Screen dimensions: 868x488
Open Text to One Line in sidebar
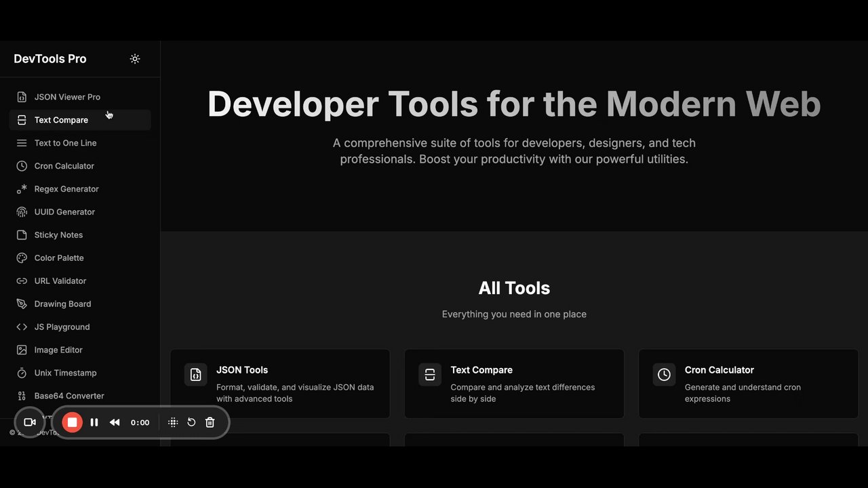pos(80,143)
